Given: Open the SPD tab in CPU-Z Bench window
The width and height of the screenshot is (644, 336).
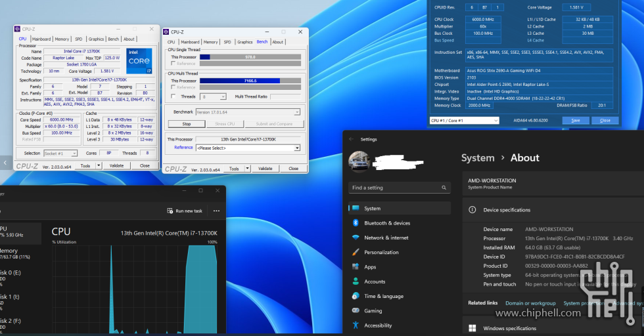Looking at the screenshot, I should 227,42.
